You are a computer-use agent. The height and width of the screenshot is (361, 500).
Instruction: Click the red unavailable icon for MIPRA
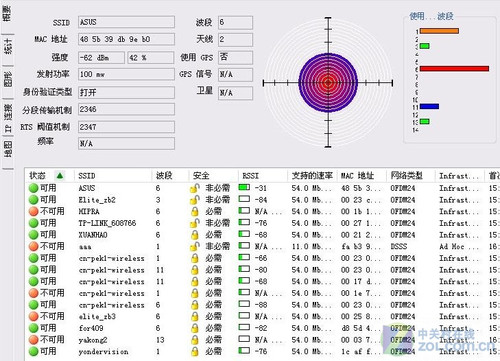33,211
